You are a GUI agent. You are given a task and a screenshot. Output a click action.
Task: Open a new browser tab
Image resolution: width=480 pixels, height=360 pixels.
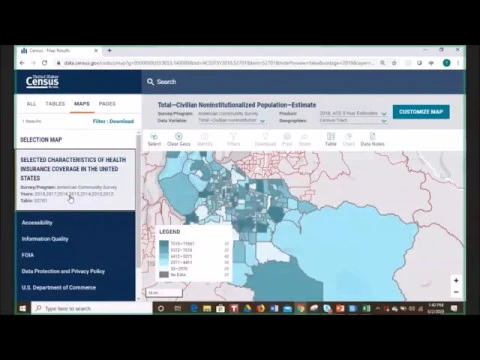coord(109,51)
